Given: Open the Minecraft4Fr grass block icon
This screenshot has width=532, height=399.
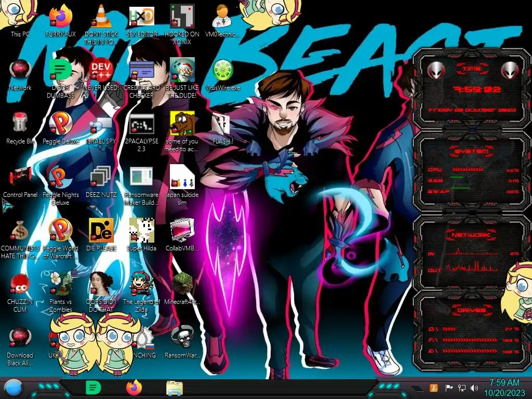Looking at the screenshot, I should tap(182, 288).
